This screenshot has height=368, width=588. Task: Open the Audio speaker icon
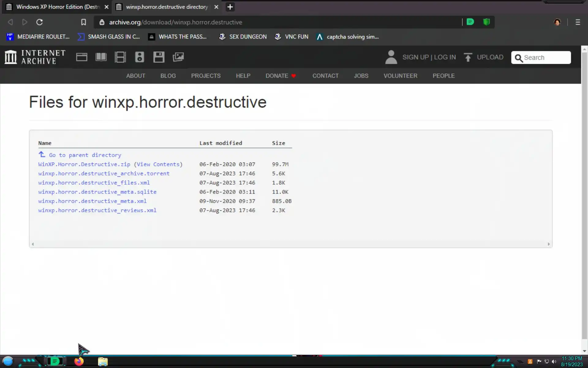(139, 57)
